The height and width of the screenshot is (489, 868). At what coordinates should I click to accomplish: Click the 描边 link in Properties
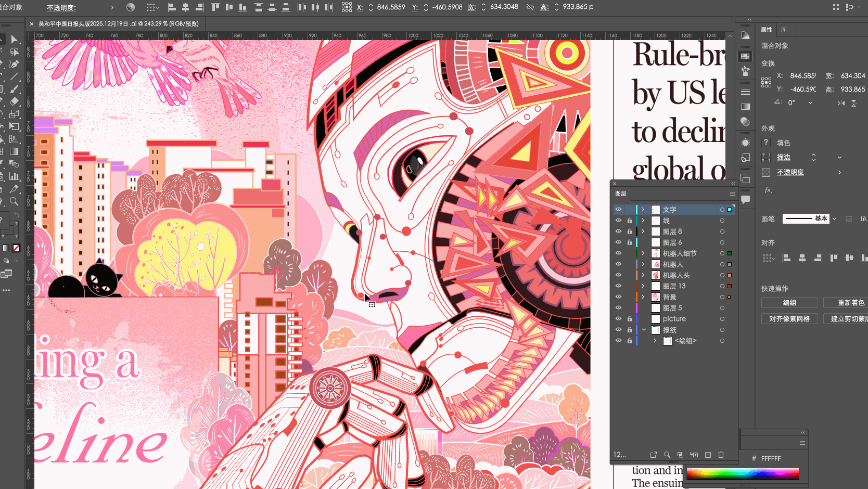click(783, 157)
